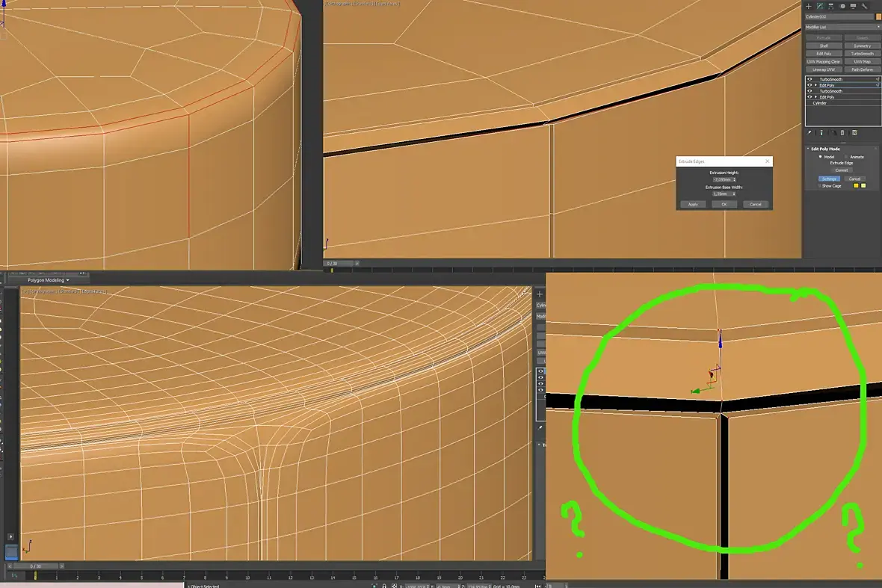Image resolution: width=882 pixels, height=588 pixels.
Task: Open the Create panel tab (plus icon)
Action: tap(808, 6)
